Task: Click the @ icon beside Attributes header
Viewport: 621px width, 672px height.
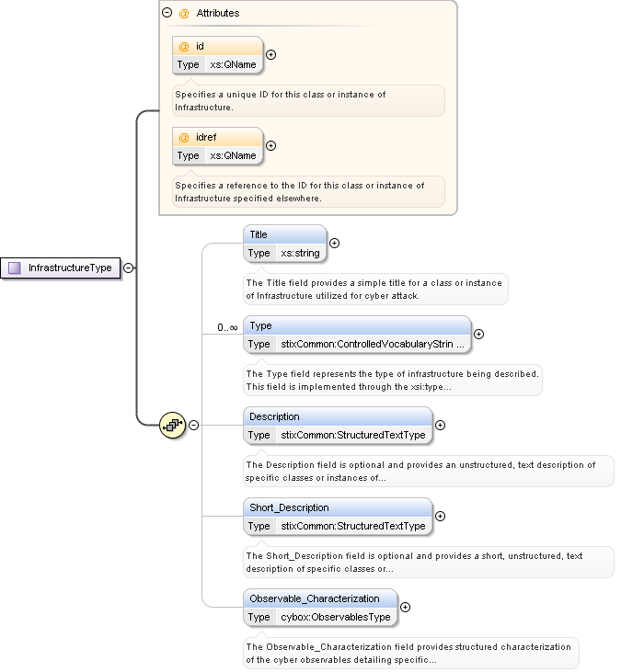Action: (x=184, y=14)
